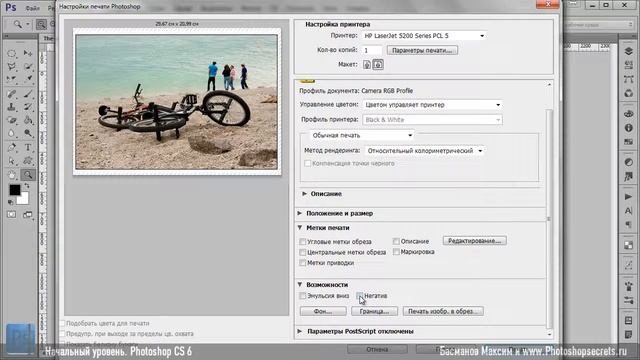The height and width of the screenshot is (360, 640).
Task: Select the Zoom tool in toolbox
Action: [28, 175]
